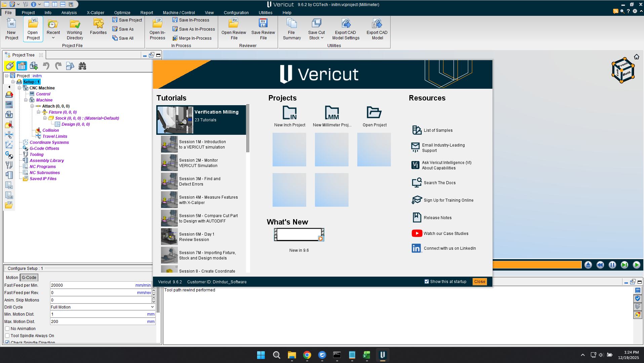Click Save Review File icon
Screen dimensions: 644x363
(263, 29)
